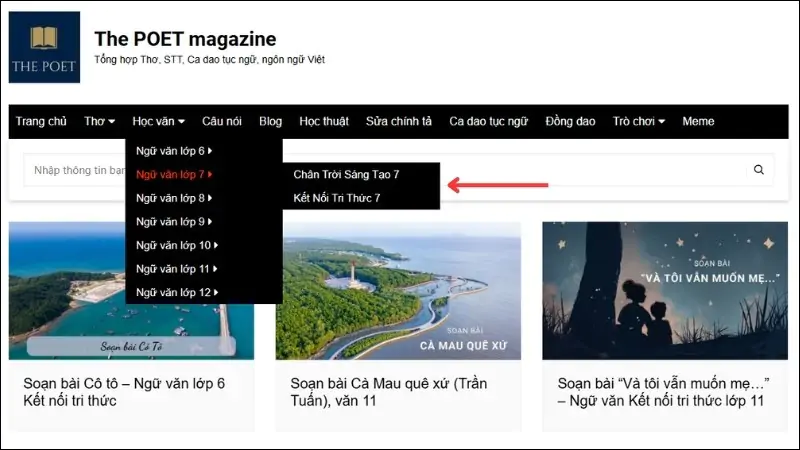Expand Ngữ văn lớp 6 submenu
This screenshot has width=800, height=450.
click(174, 151)
